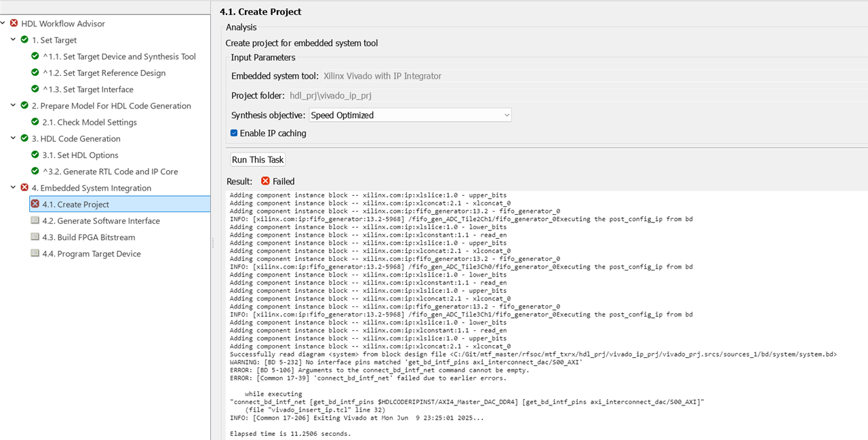Viewport: 868px width, 440px height.
Task: Select the Set Target Interface task
Action: pyautogui.click(x=88, y=89)
